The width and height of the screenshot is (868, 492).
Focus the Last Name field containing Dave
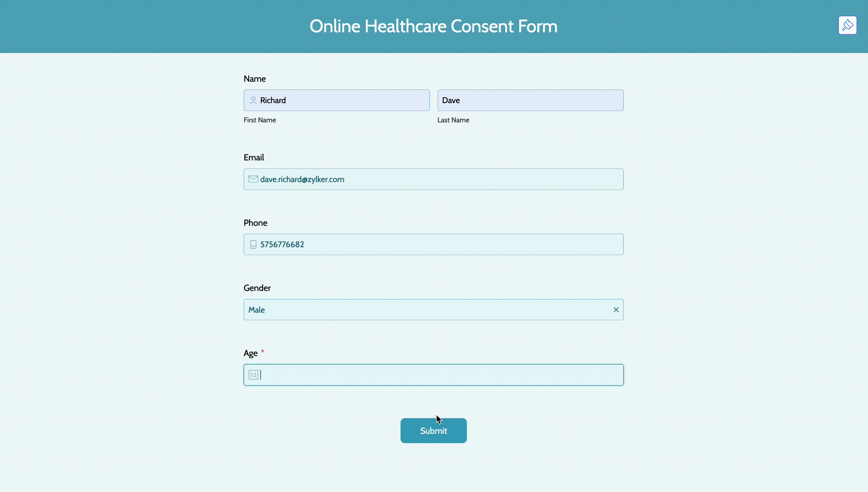click(530, 100)
